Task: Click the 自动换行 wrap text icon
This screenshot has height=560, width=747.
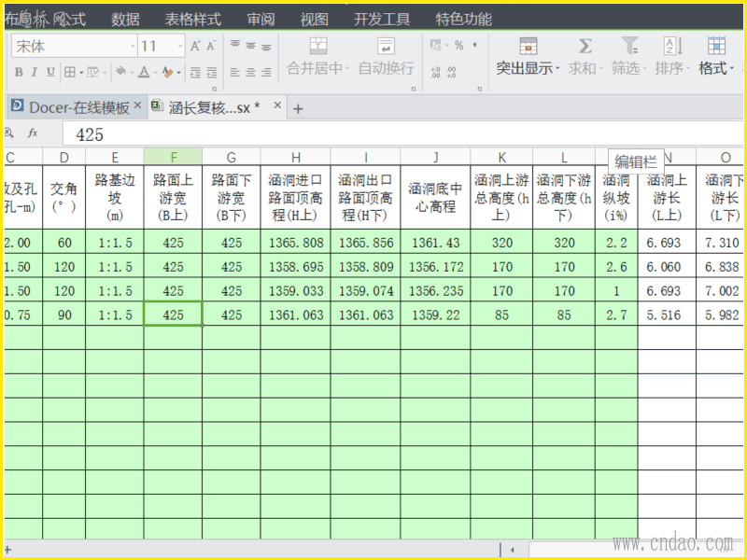Action: coord(386,46)
